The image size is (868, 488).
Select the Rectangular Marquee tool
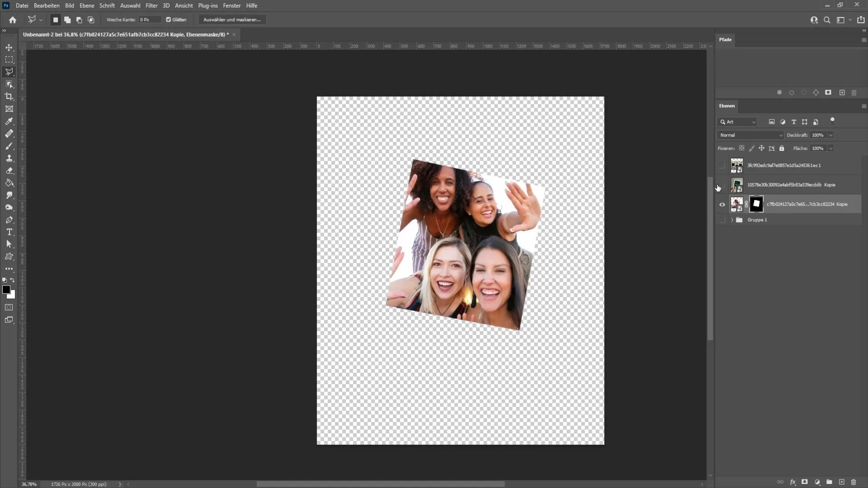(x=9, y=60)
